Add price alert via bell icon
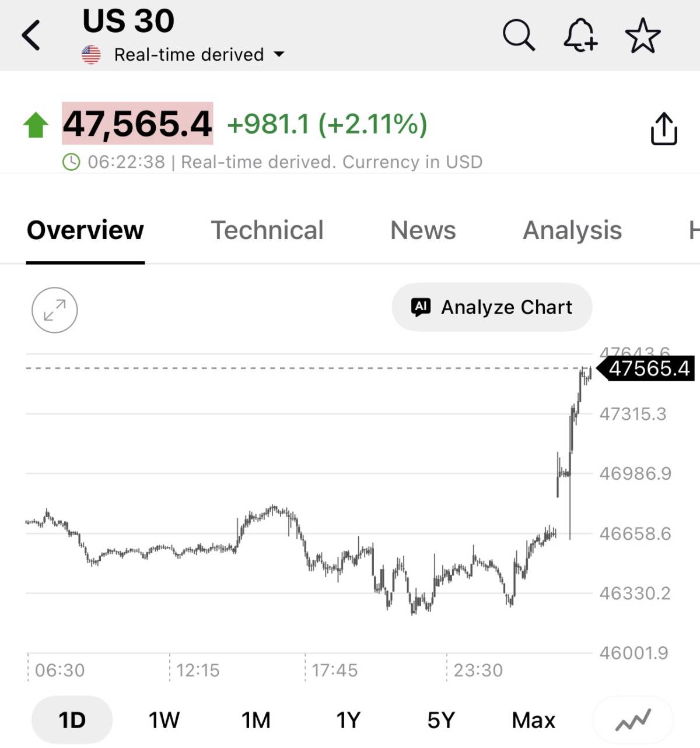 (x=580, y=36)
